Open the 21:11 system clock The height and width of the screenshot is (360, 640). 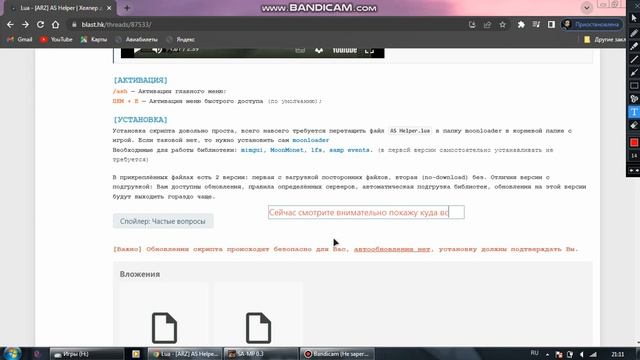click(618, 354)
